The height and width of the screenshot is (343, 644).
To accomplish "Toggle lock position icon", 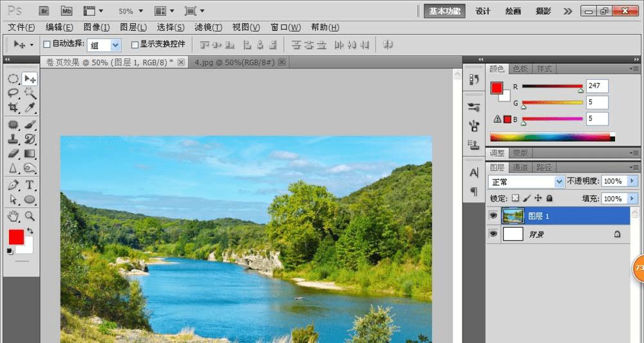I will coord(538,198).
